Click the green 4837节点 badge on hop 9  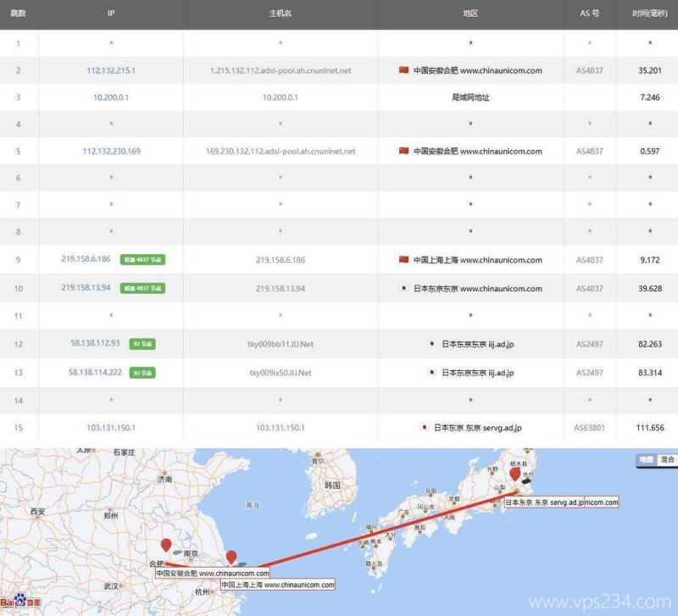click(142, 260)
